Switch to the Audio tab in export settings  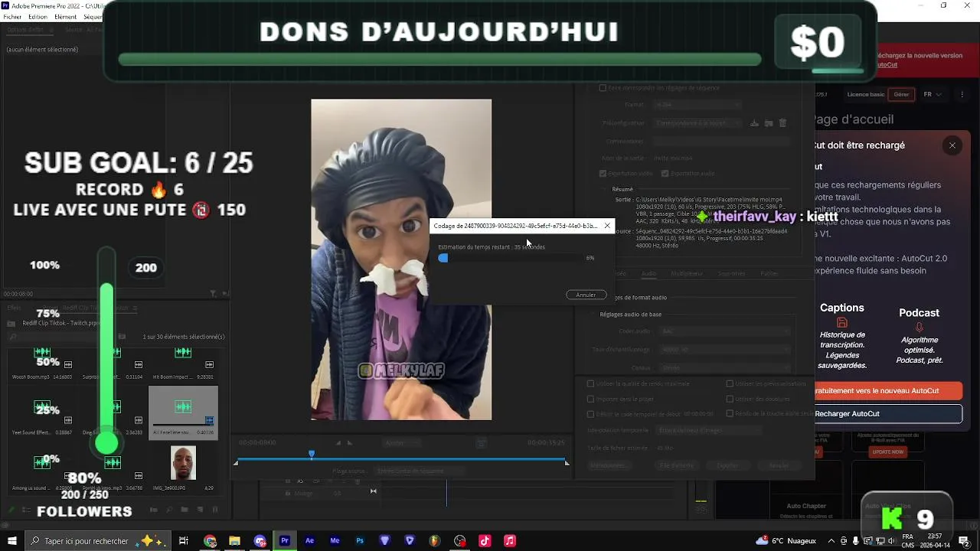(648, 273)
